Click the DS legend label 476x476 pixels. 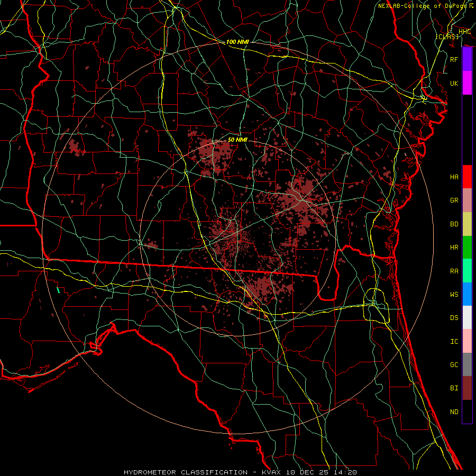pos(454,318)
